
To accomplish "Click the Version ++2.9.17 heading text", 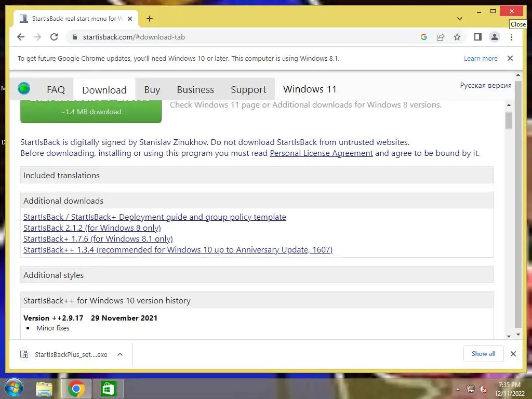I will 54,318.
